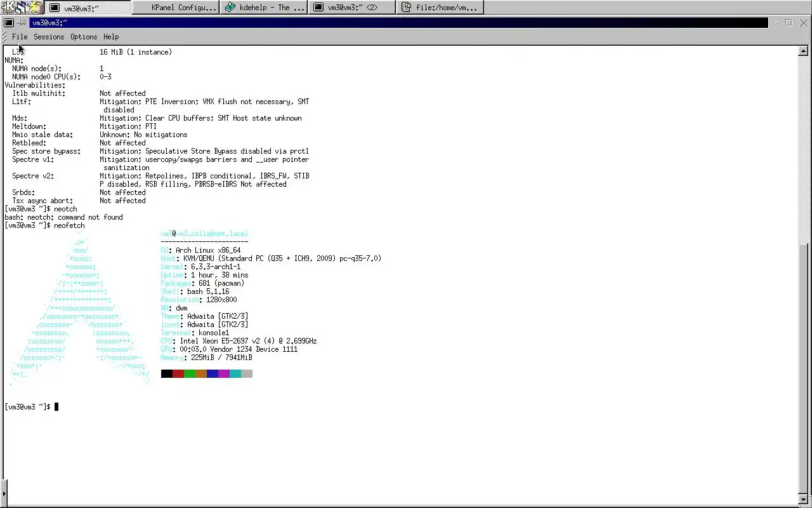Open the KDE K menu
This screenshot has width=812, height=508.
(x=8, y=7)
